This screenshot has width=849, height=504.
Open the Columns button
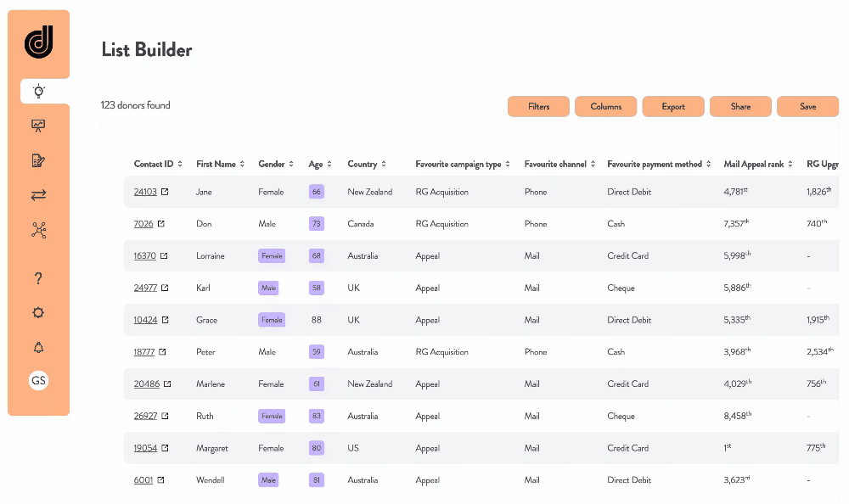(x=606, y=107)
